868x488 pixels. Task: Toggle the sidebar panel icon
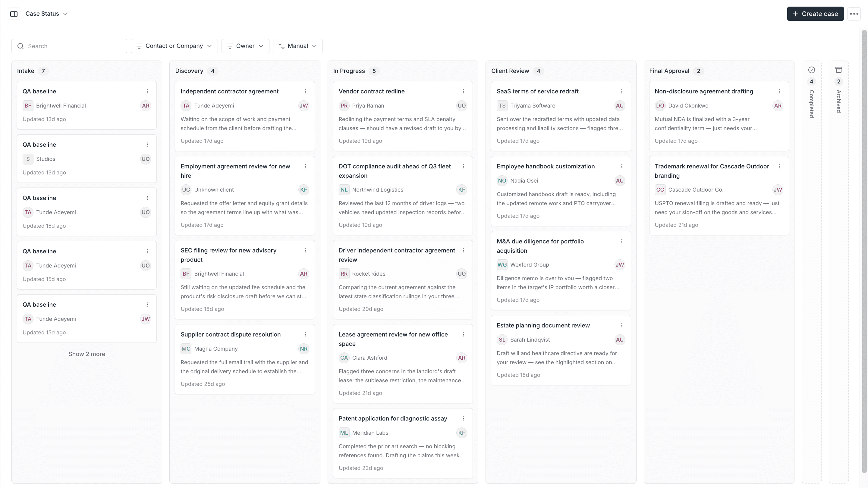pos(14,14)
